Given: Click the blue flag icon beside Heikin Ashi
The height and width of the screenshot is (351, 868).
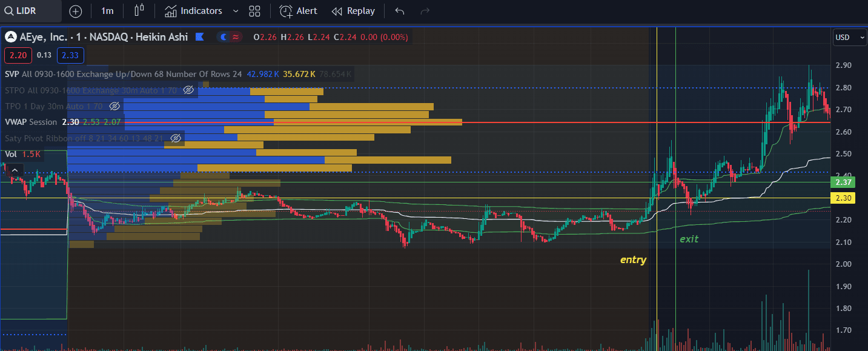Looking at the screenshot, I should (200, 38).
